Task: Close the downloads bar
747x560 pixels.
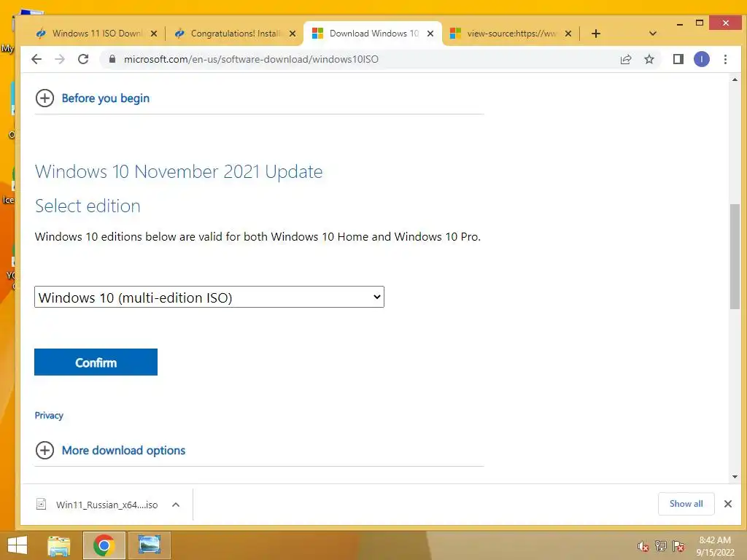Action: point(727,504)
